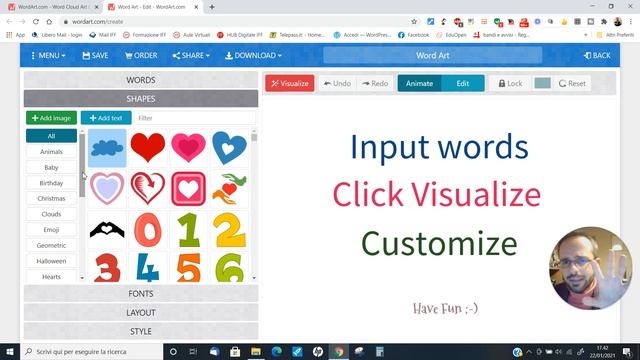Choose the red number 3 shape

[107, 267]
